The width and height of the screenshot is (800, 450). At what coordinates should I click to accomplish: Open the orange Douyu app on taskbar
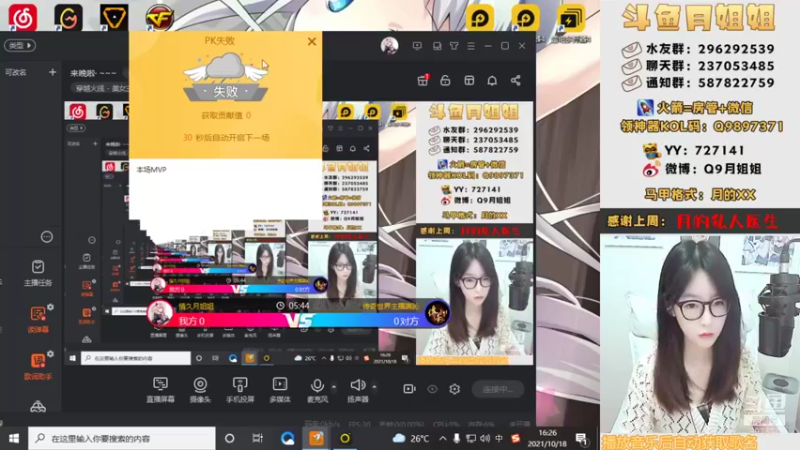(x=316, y=438)
